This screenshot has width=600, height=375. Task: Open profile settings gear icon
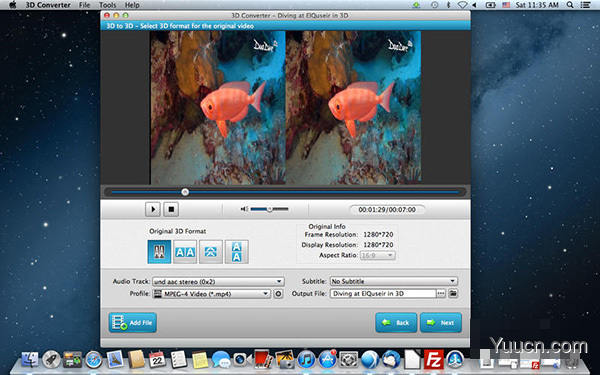coord(279,294)
